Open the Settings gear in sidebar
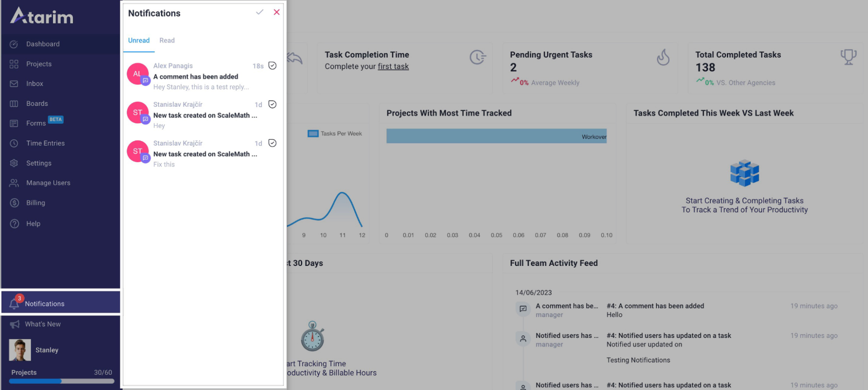The width and height of the screenshot is (868, 390). click(14, 163)
